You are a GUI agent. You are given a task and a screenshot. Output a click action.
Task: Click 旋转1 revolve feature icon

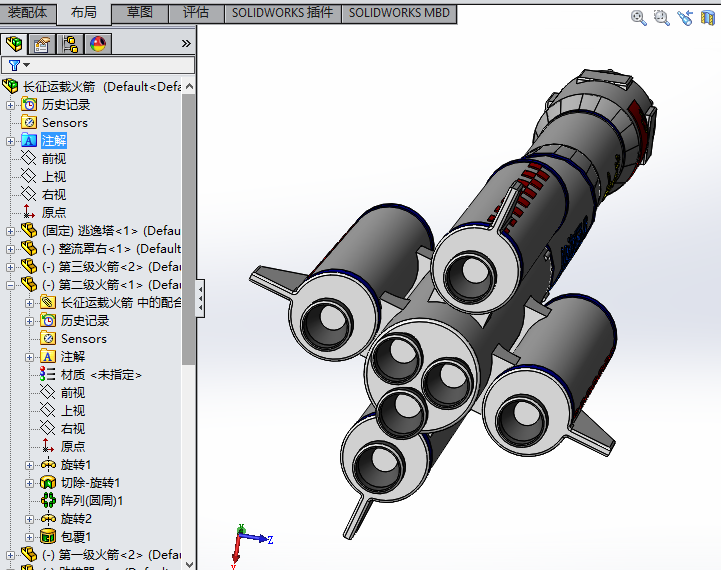[48, 465]
